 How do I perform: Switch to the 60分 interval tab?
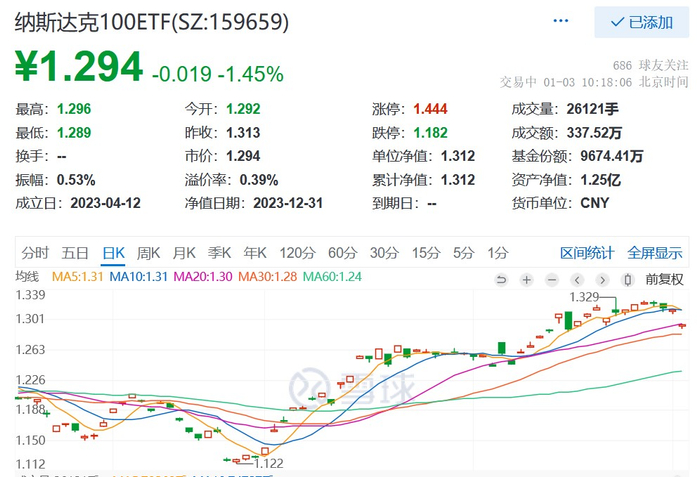(342, 253)
